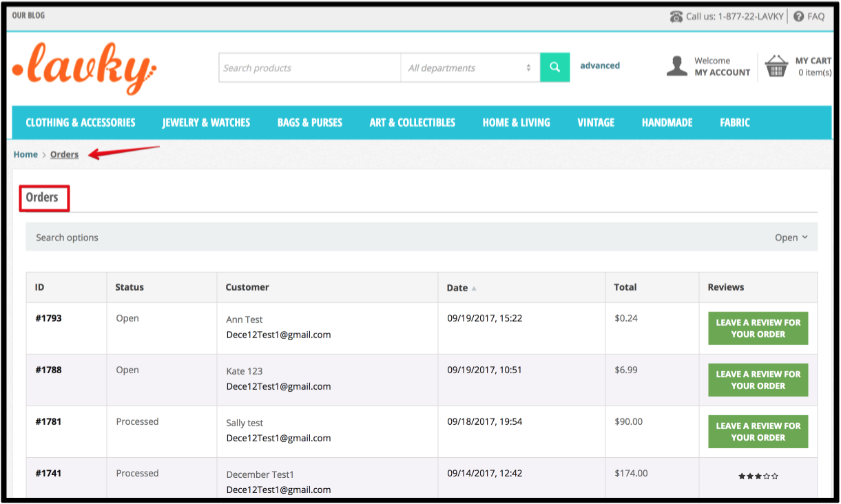Screen dimensions: 841x504
Task: Open the CLOTHING & ACCESSORIES category
Action: 80,123
